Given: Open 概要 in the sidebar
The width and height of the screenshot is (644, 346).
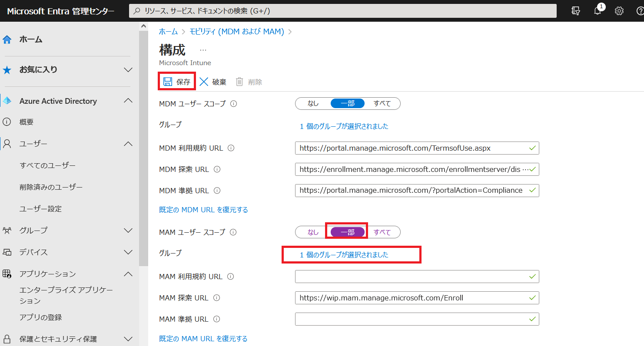Looking at the screenshot, I should point(27,122).
